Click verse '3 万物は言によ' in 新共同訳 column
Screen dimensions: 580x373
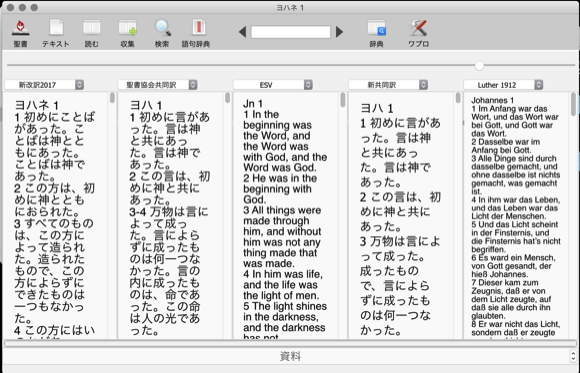click(x=400, y=242)
